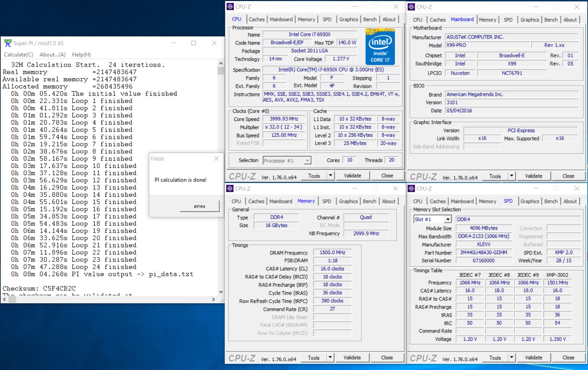
Task: Click the Super PI horizontal scrollbar track
Action: [x=108, y=299]
